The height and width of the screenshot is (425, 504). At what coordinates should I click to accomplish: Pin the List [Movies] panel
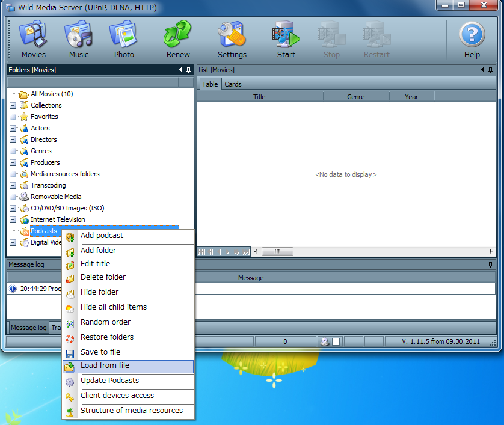491,70
